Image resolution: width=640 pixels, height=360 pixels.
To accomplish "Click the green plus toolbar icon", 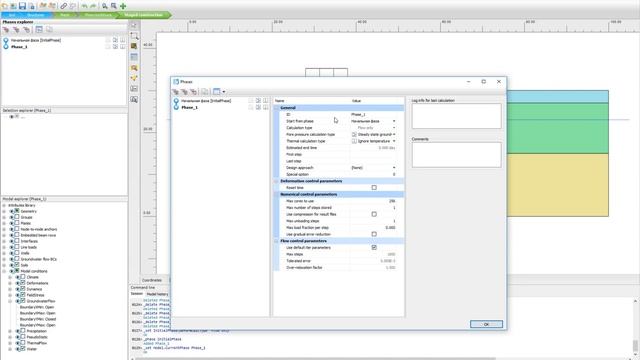I will click(x=123, y=6).
